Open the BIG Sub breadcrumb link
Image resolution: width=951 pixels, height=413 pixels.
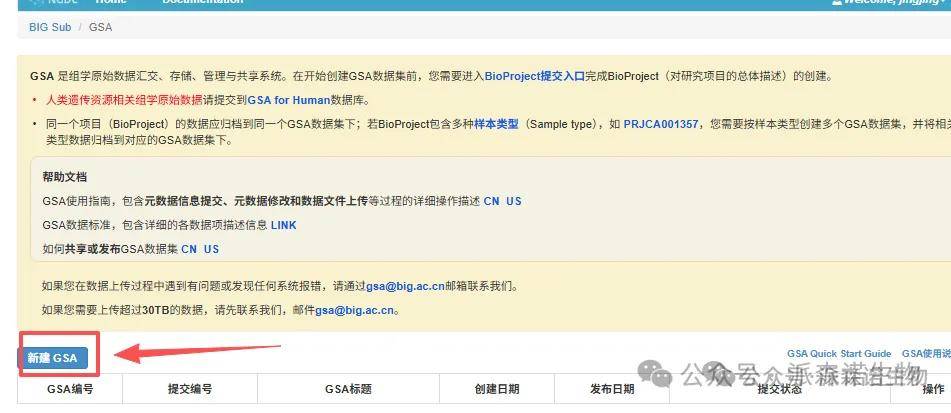(49, 27)
